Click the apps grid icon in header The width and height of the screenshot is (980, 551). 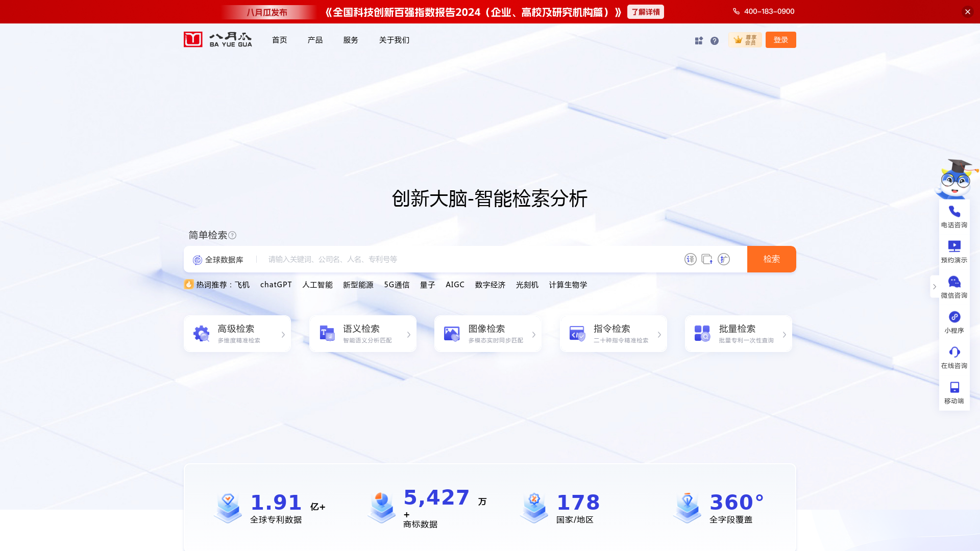[x=699, y=40]
